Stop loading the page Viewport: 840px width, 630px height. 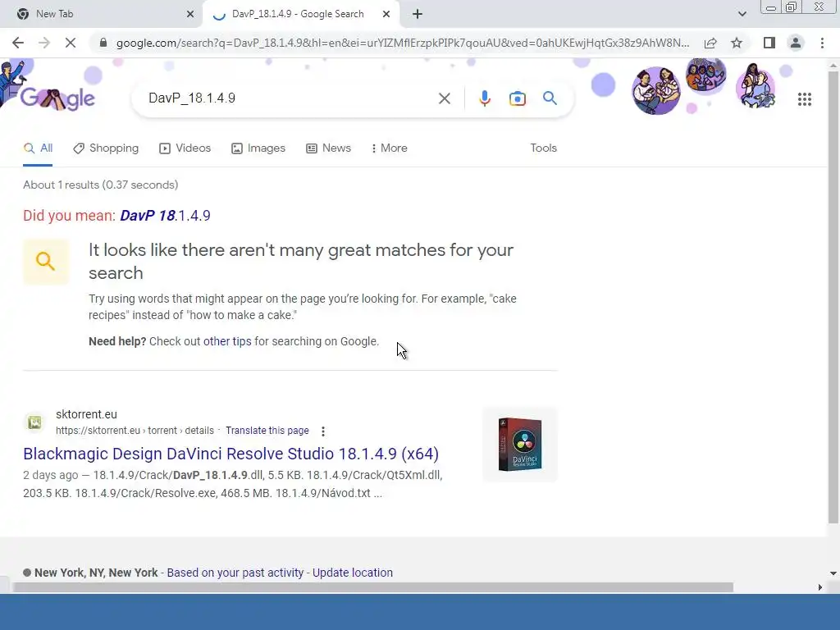(x=71, y=43)
